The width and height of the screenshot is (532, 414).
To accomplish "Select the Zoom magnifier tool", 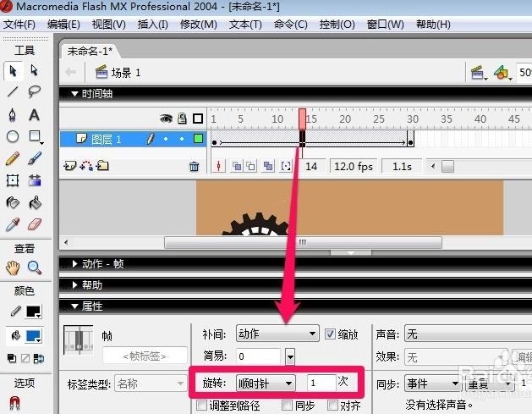I will (35, 268).
